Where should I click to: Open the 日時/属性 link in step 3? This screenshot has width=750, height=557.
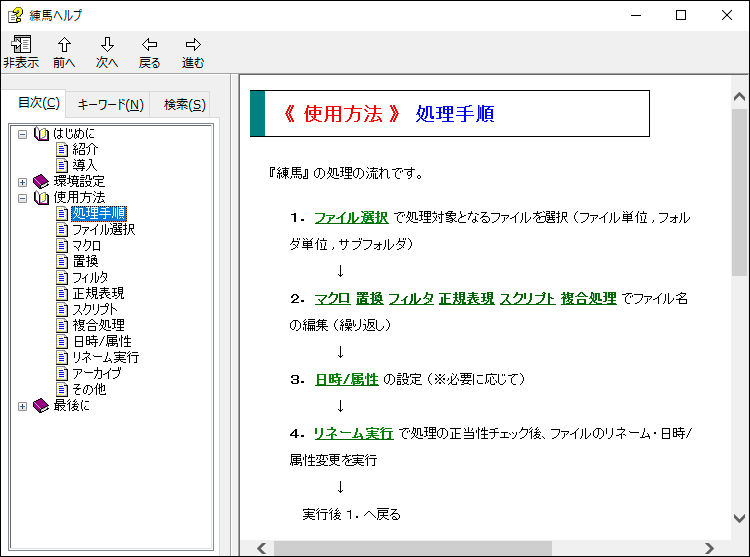(x=347, y=380)
